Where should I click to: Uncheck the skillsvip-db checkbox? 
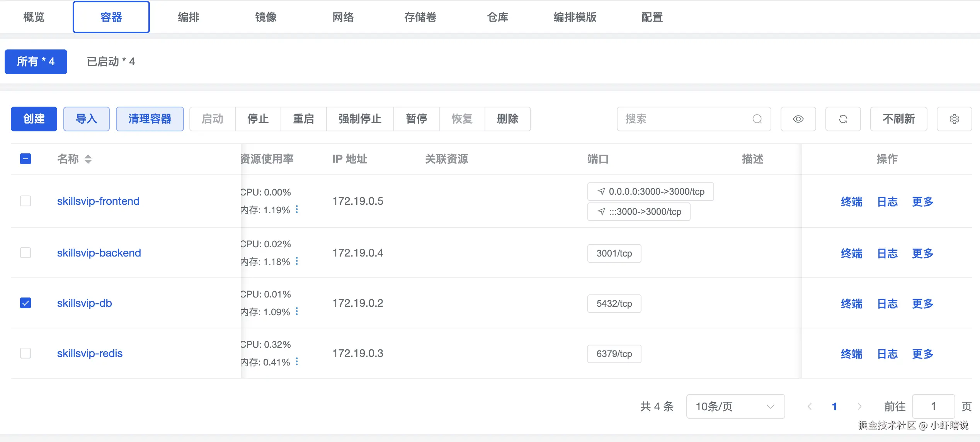click(26, 303)
